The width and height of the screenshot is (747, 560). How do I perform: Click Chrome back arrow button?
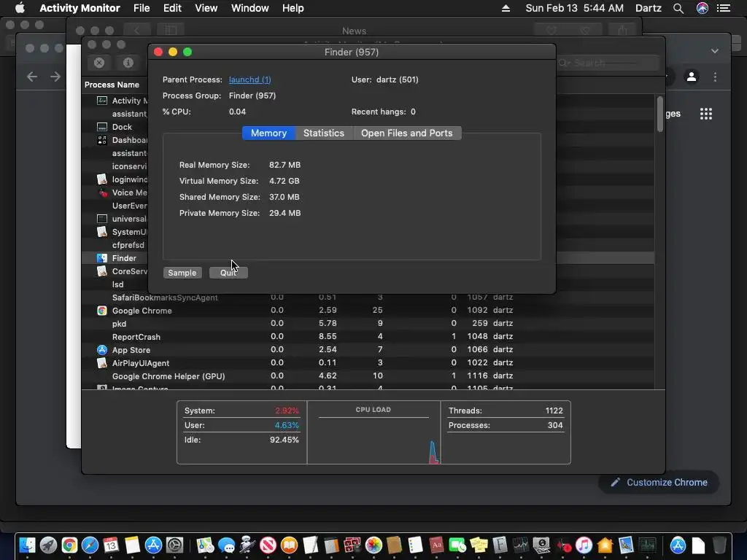click(32, 77)
